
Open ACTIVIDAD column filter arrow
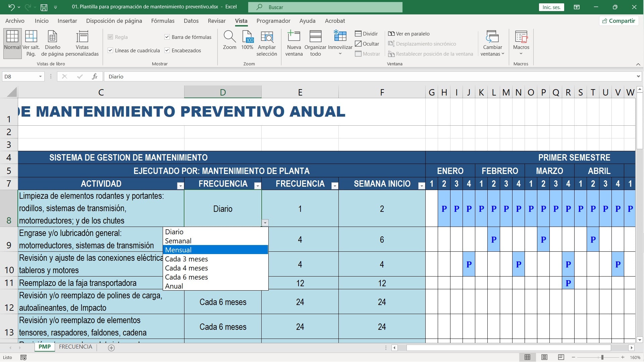pyautogui.click(x=180, y=186)
